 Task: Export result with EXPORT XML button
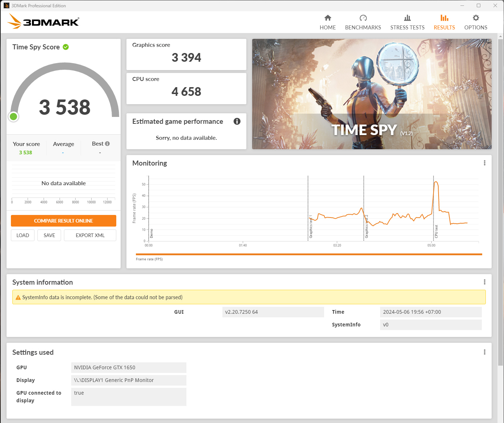tap(90, 235)
